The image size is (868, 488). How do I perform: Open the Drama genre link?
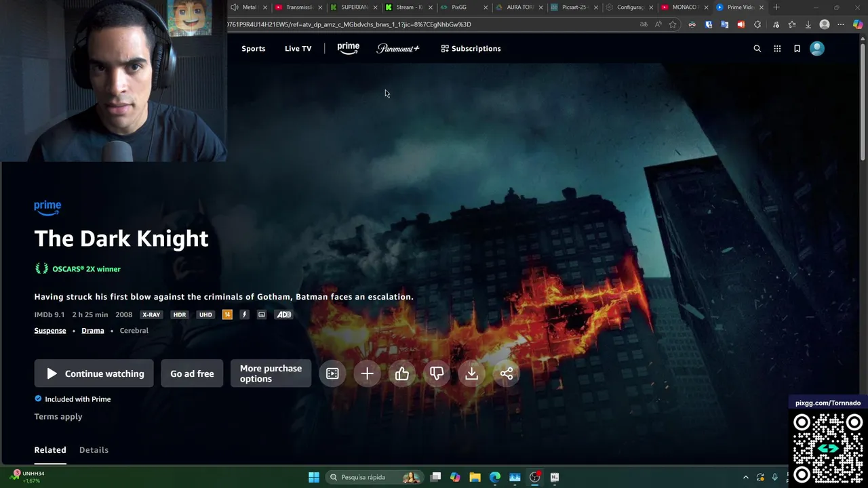coord(93,331)
